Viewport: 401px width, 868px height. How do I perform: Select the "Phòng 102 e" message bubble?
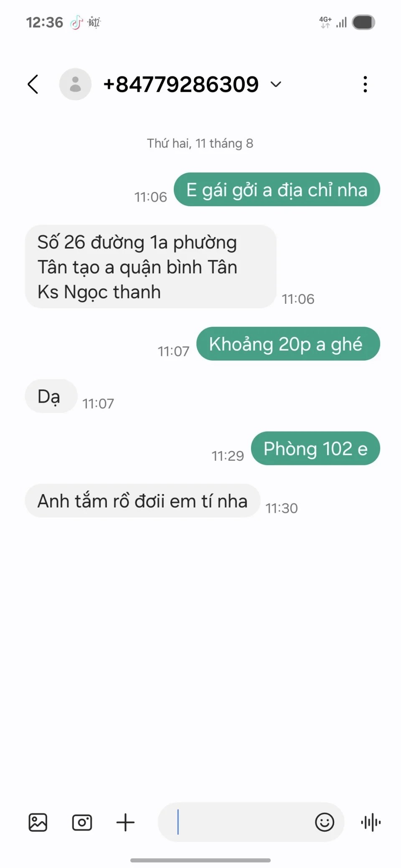tap(315, 448)
